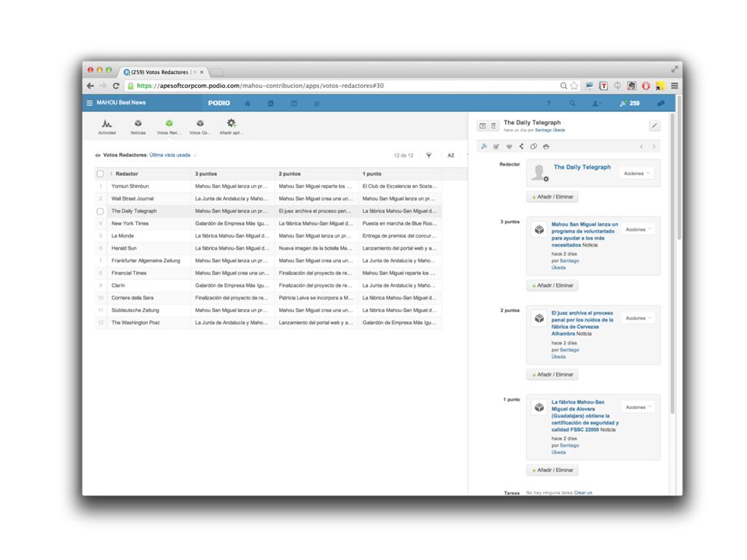Open Acciones dropdown for 3 puntos
The height and width of the screenshot is (560, 747).
(638, 229)
